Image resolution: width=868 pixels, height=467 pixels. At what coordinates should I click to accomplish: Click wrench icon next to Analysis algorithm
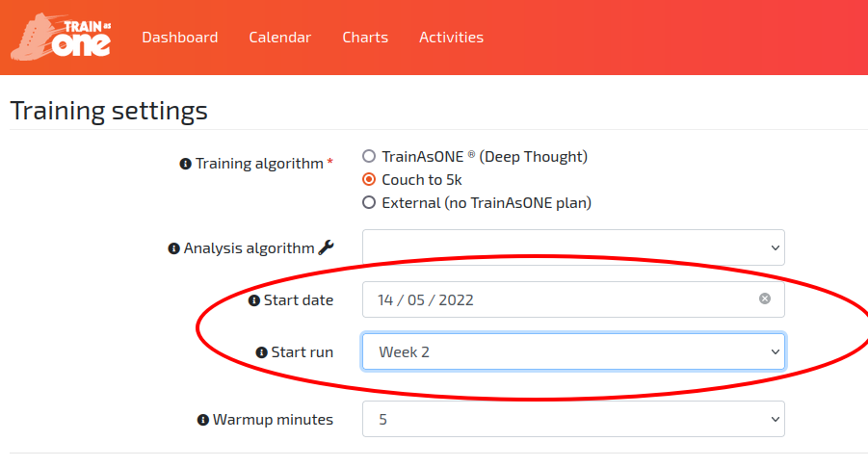(x=326, y=247)
